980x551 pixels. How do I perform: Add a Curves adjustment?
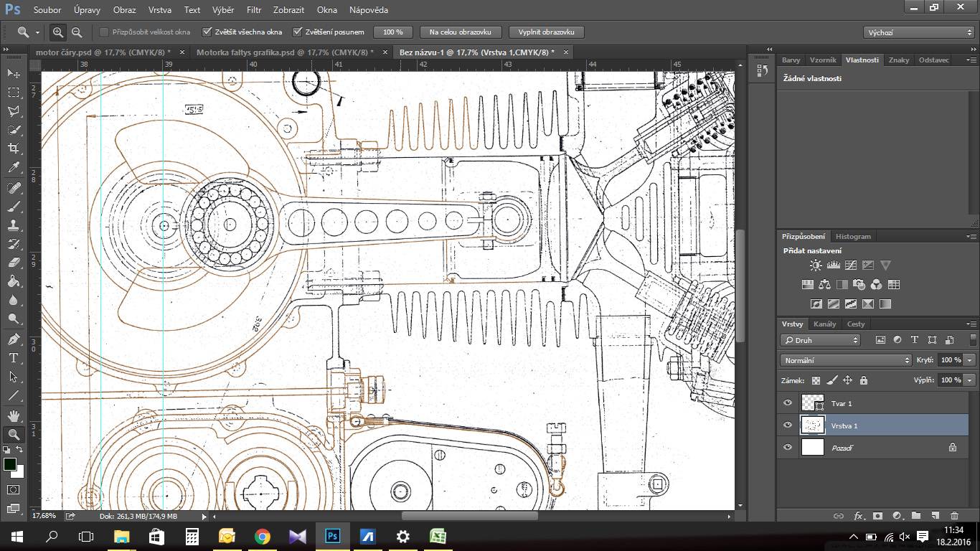[850, 265]
